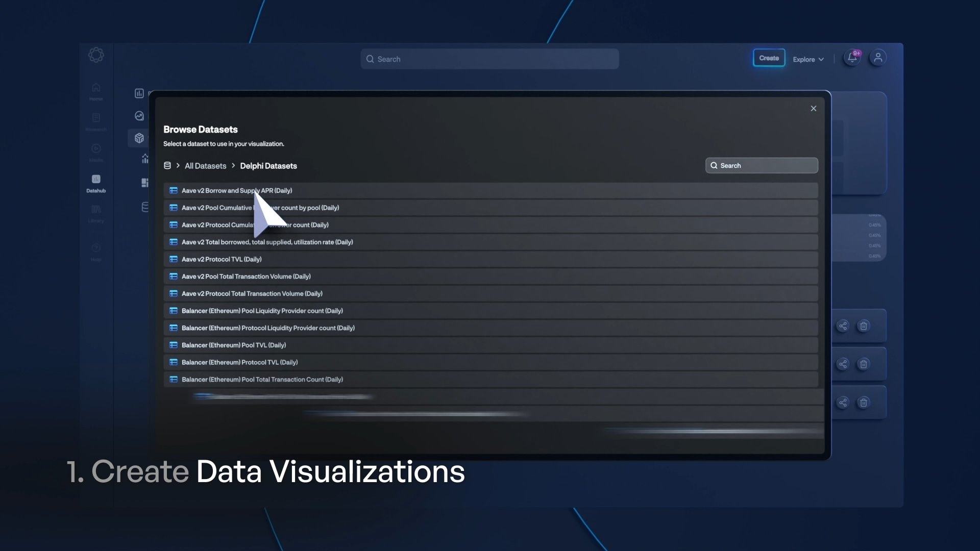980x551 pixels.
Task: Select Aave v2 Protocol Total Transaction Volume
Action: click(x=491, y=294)
